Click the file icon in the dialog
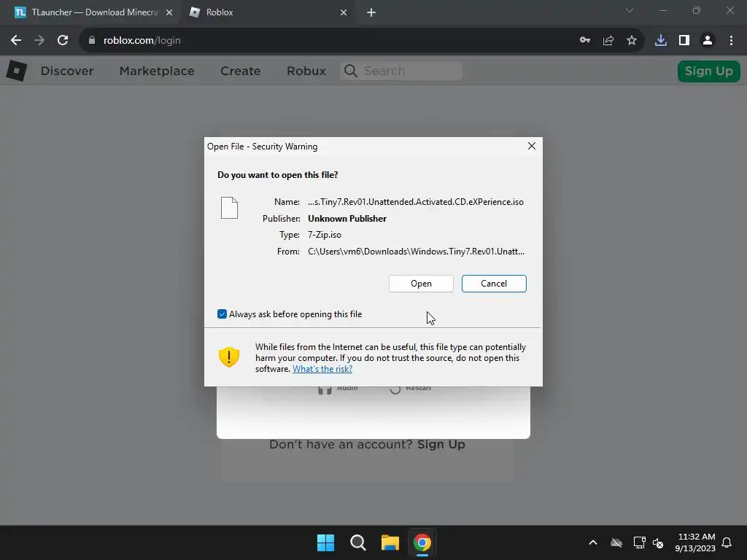The width and height of the screenshot is (747, 560). tap(229, 208)
